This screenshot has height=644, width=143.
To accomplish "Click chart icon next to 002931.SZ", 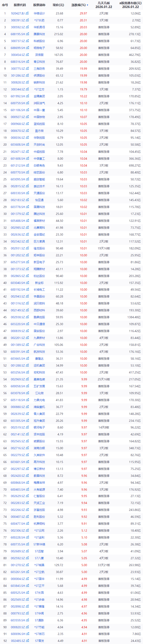I will coord(27,249).
